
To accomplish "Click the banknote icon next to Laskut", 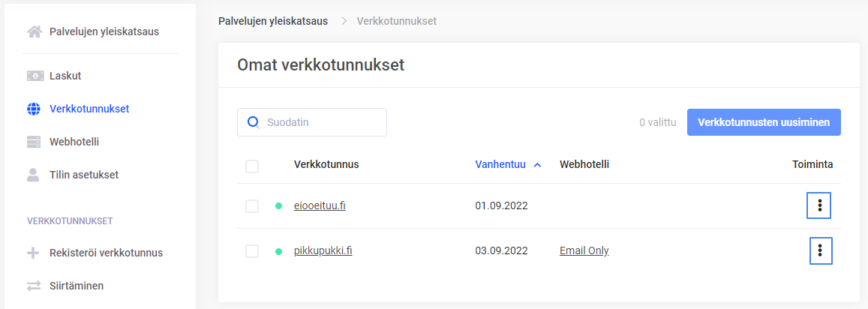I will coord(34,76).
